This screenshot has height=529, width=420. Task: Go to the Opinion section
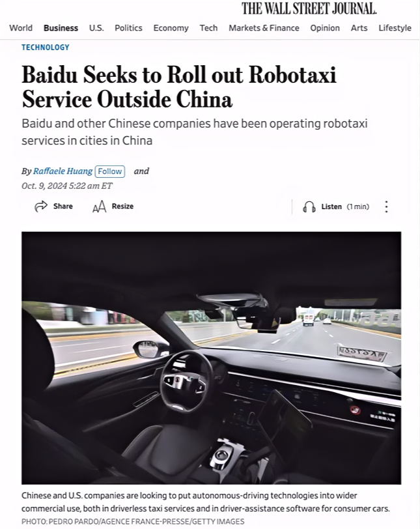click(x=325, y=28)
